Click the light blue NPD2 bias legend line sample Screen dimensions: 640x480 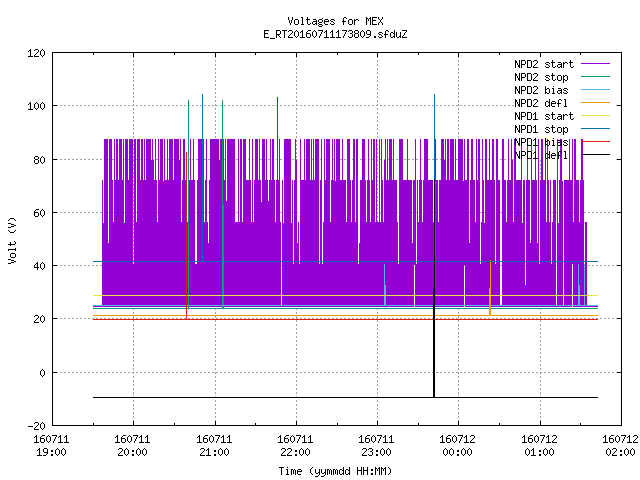pyautogui.click(x=595, y=89)
